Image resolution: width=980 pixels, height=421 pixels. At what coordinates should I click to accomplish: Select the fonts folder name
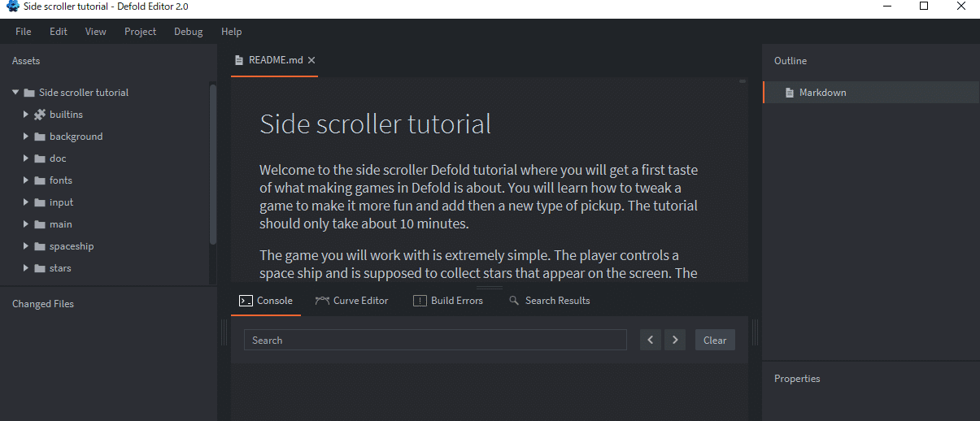click(x=61, y=180)
